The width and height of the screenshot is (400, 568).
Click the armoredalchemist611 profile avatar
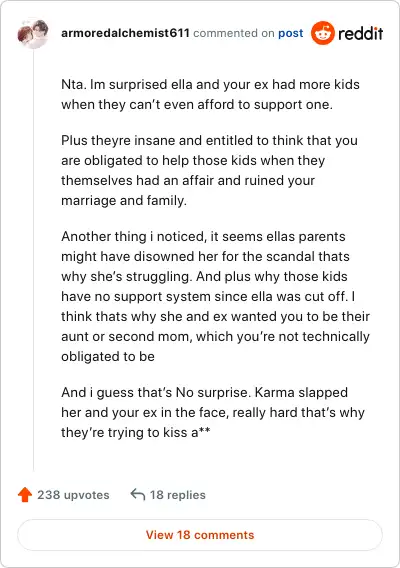click(33, 34)
